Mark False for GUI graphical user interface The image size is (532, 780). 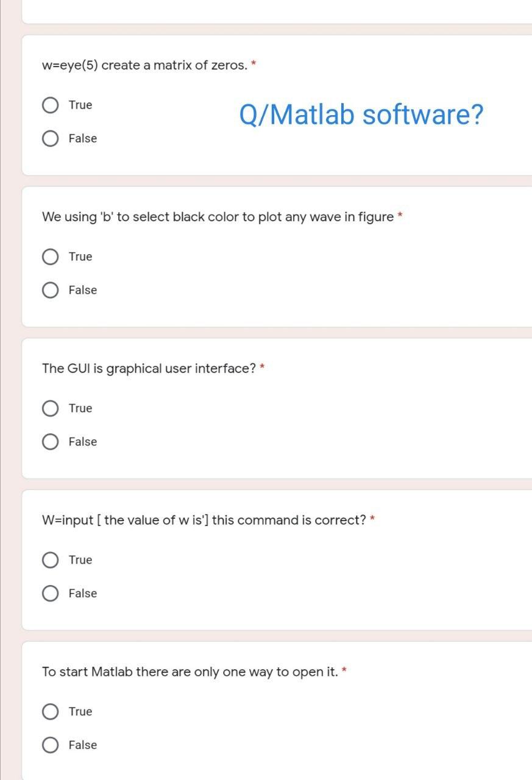click(51, 442)
